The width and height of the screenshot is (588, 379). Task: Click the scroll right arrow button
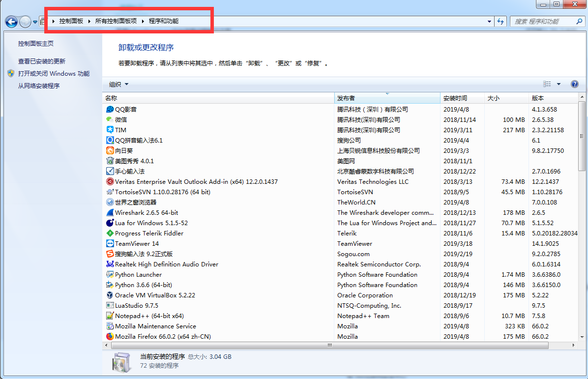[573, 345]
